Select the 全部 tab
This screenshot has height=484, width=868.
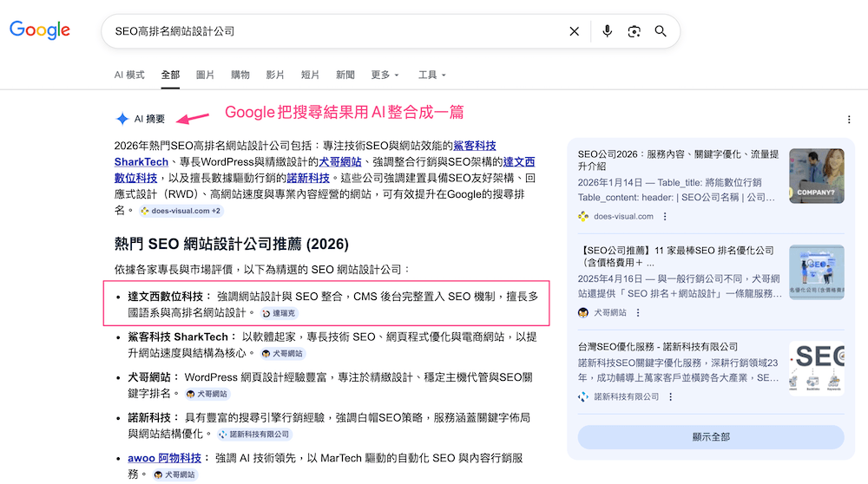(x=170, y=75)
